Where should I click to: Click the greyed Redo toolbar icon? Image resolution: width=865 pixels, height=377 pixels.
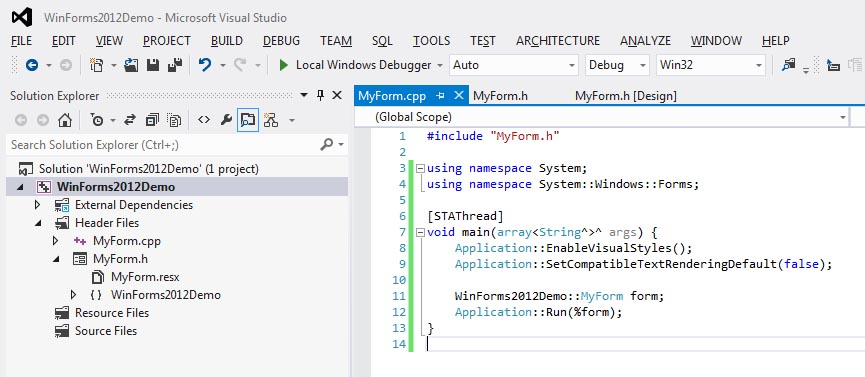pyautogui.click(x=239, y=65)
